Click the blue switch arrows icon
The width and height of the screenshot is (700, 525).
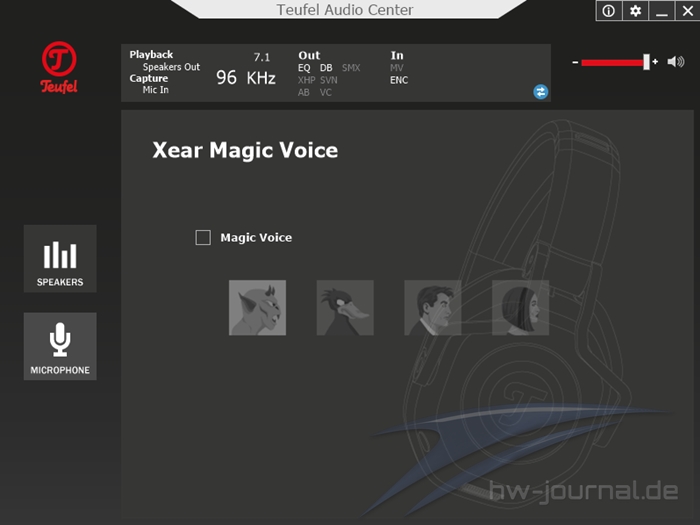(x=541, y=91)
